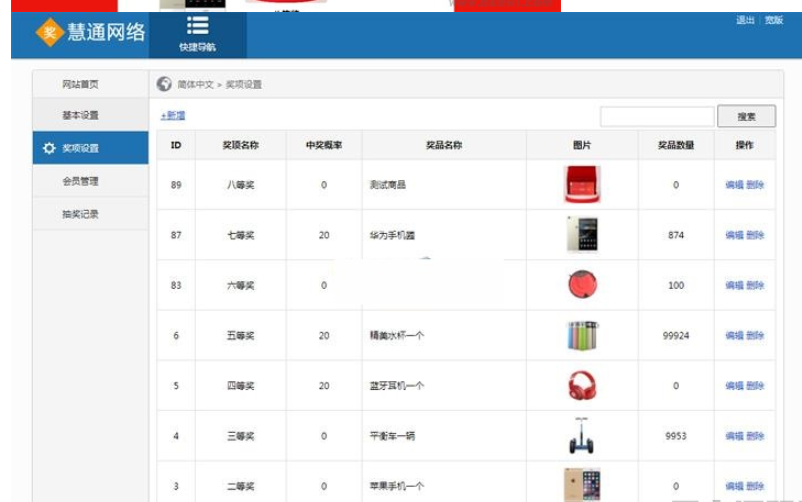Open the red box thumbnail for 八等奖
This screenshot has height=502, width=802.
point(582,184)
